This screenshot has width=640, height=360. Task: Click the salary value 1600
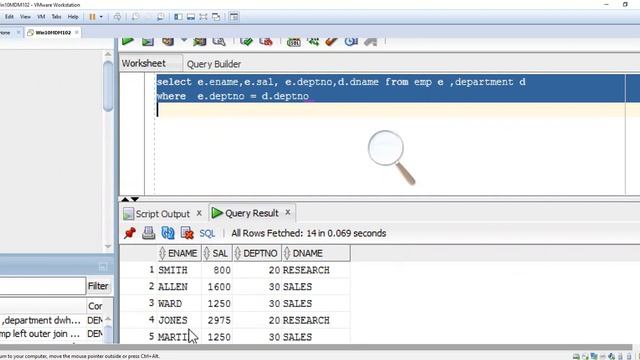click(219, 287)
